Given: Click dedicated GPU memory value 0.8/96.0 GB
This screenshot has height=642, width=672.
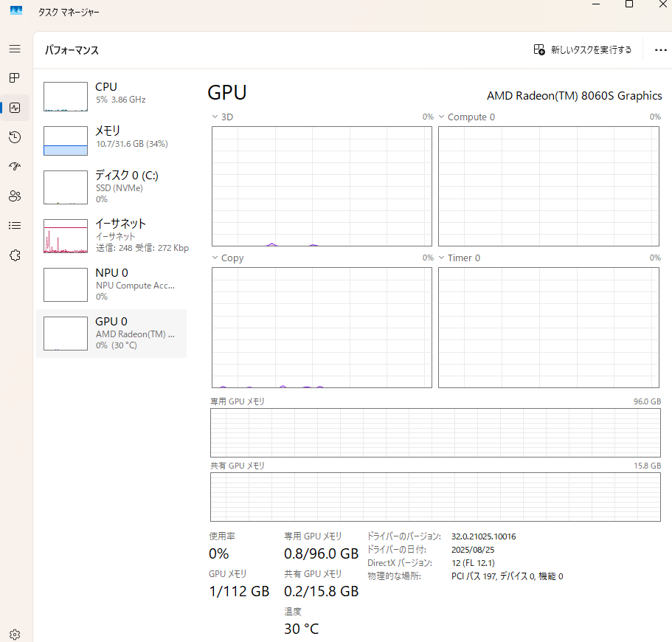Looking at the screenshot, I should coord(321,553).
